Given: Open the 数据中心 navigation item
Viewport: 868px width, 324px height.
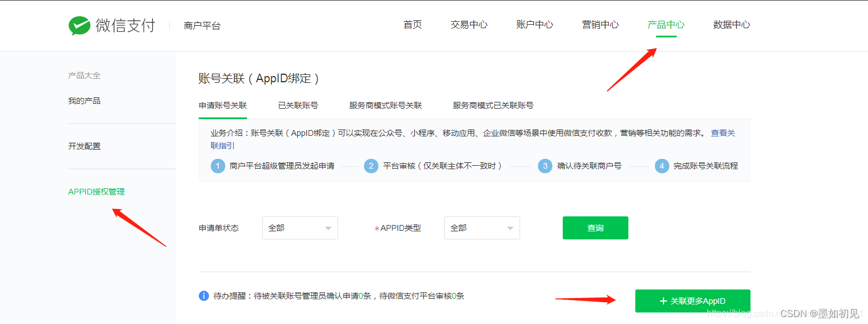Looking at the screenshot, I should (731, 25).
